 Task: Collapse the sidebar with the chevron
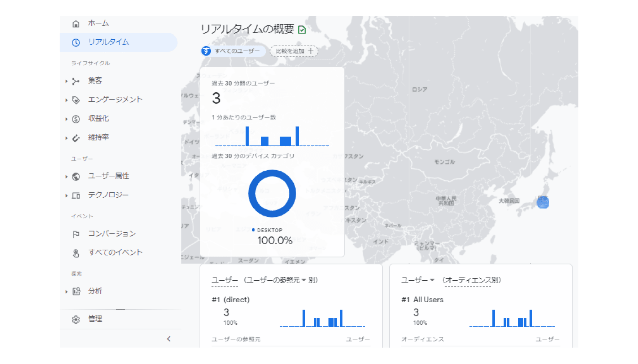coord(169,339)
